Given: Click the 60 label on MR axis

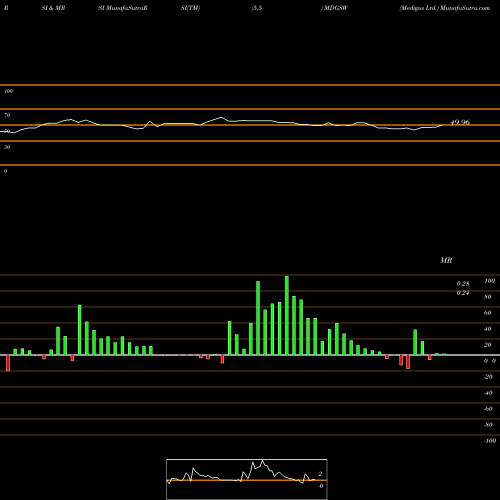Looking at the screenshot, I should [488, 313].
